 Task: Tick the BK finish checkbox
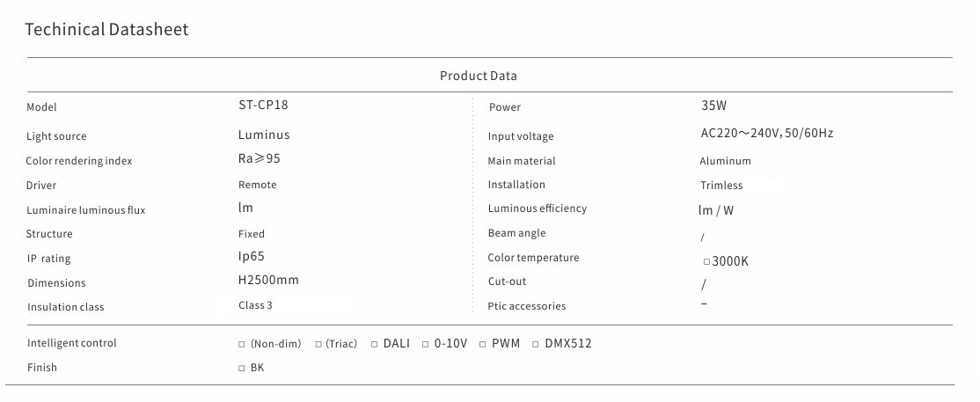click(x=242, y=369)
